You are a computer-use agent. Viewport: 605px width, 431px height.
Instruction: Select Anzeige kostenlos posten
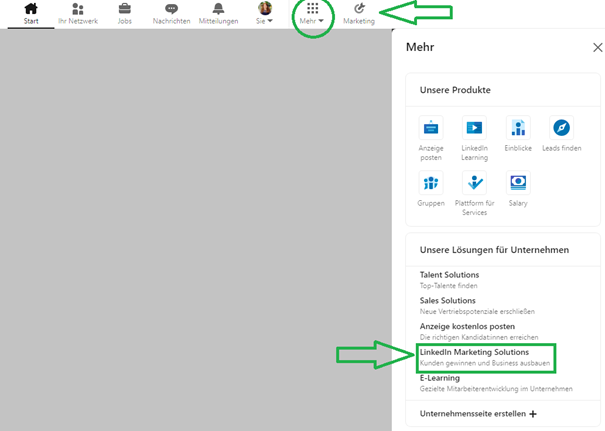click(467, 326)
